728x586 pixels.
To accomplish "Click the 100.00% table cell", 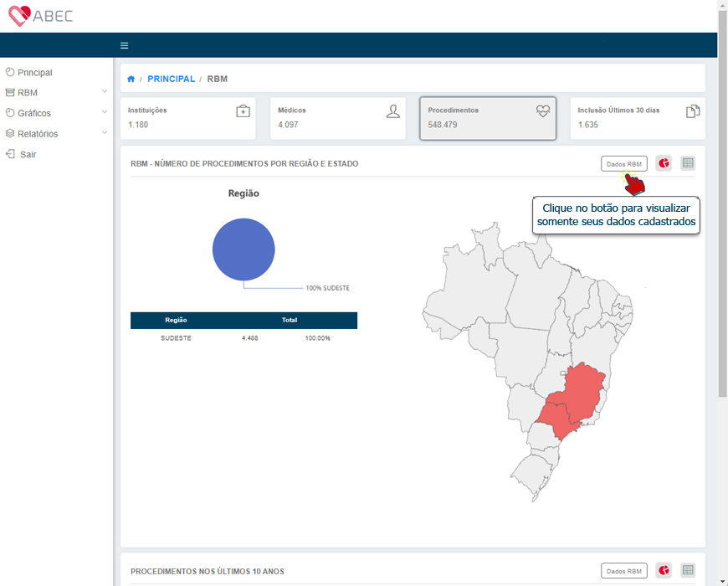I will tap(318, 338).
